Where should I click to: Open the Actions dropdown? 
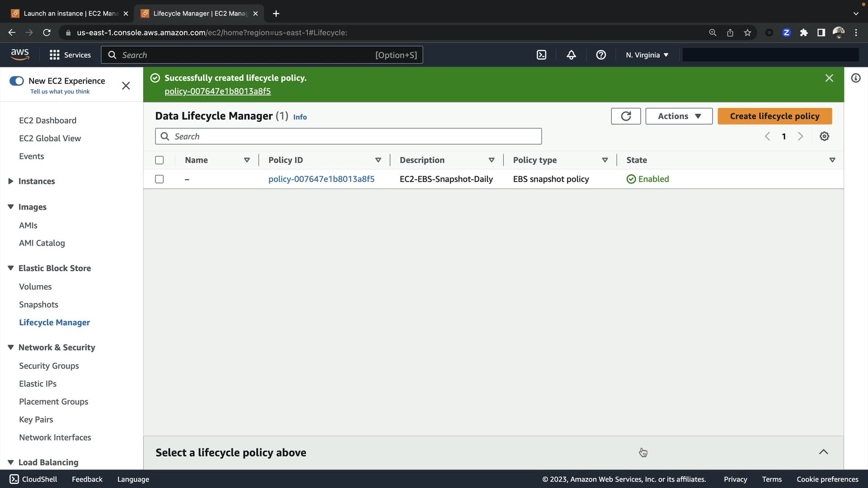pyautogui.click(x=679, y=116)
